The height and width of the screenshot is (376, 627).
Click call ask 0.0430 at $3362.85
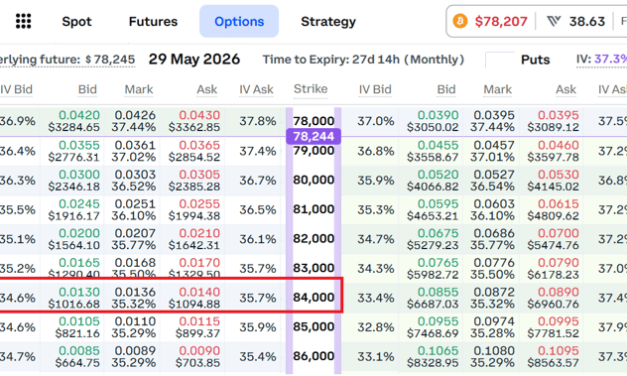click(x=194, y=121)
